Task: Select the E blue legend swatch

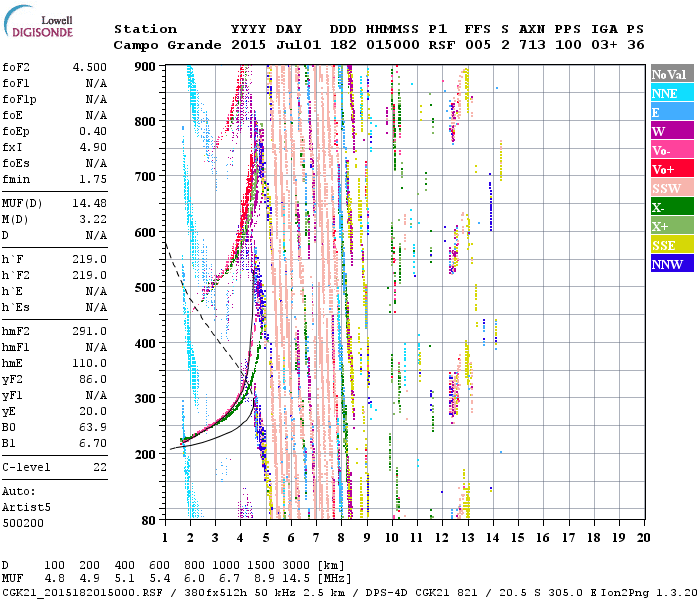Action: tap(672, 112)
